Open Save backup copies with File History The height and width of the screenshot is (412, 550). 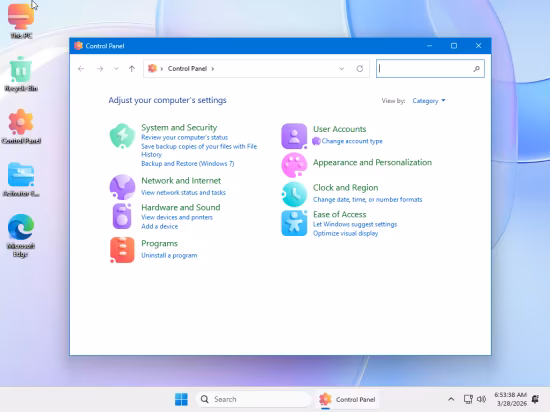pyautogui.click(x=199, y=150)
